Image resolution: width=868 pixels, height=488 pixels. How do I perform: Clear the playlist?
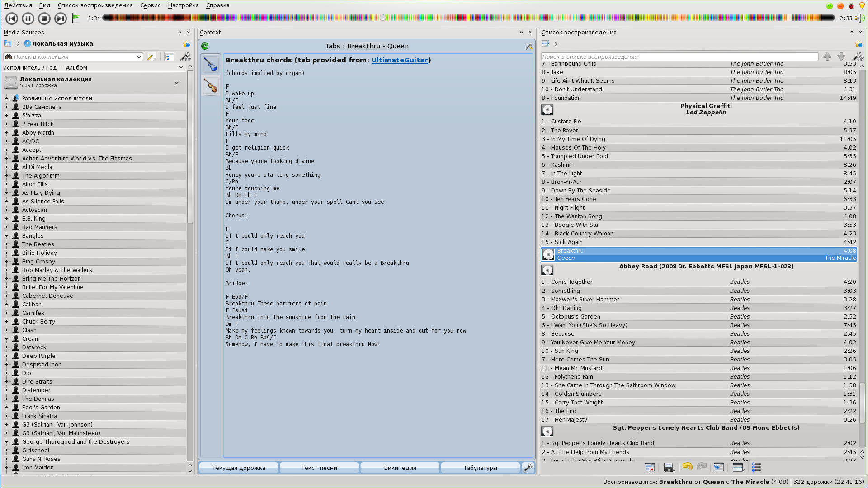pyautogui.click(x=650, y=467)
